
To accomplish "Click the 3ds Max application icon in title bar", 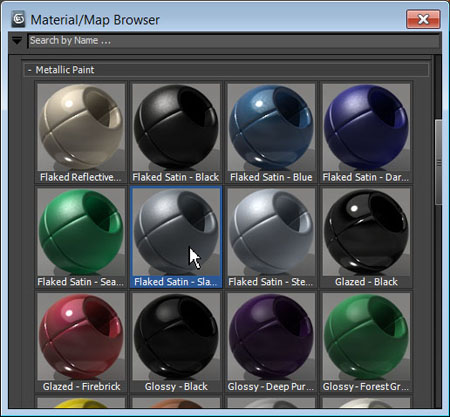I will click(18, 19).
